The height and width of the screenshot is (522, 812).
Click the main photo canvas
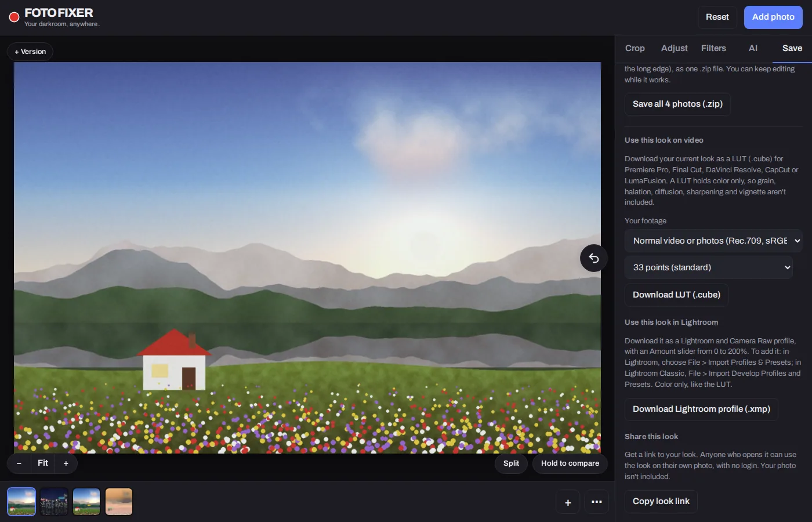tap(307, 258)
